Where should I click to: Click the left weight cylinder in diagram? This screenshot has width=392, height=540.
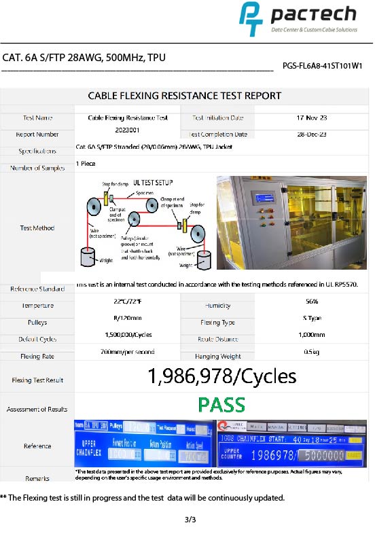coord(88,257)
